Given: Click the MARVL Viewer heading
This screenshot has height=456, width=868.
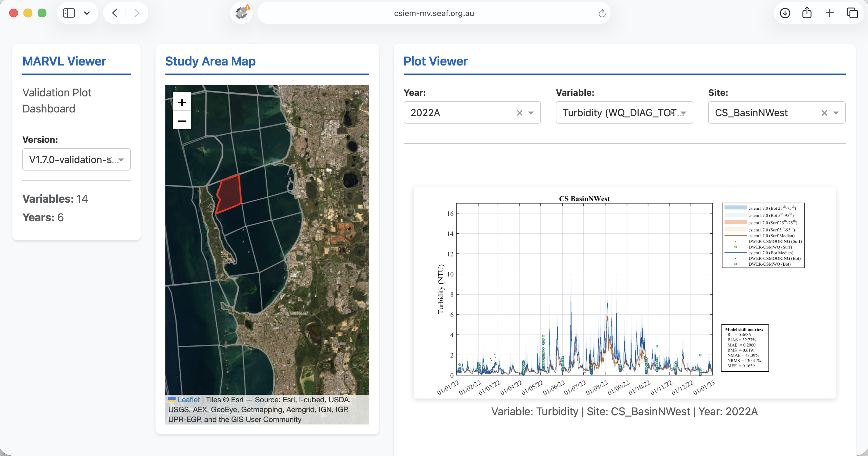Looking at the screenshot, I should point(64,61).
